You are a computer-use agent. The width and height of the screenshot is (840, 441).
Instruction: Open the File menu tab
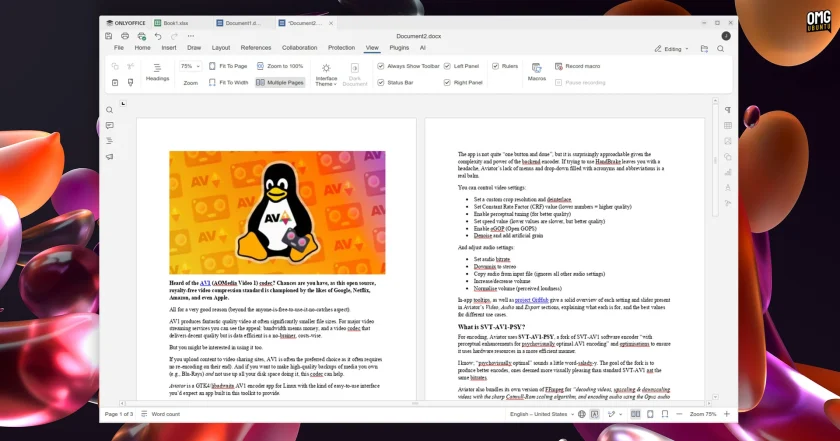(119, 48)
